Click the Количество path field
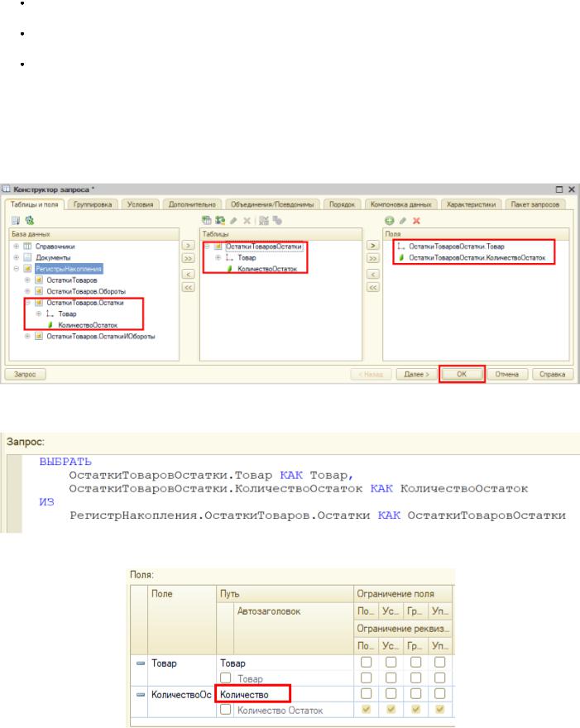The height and width of the screenshot is (728, 580). point(253,694)
